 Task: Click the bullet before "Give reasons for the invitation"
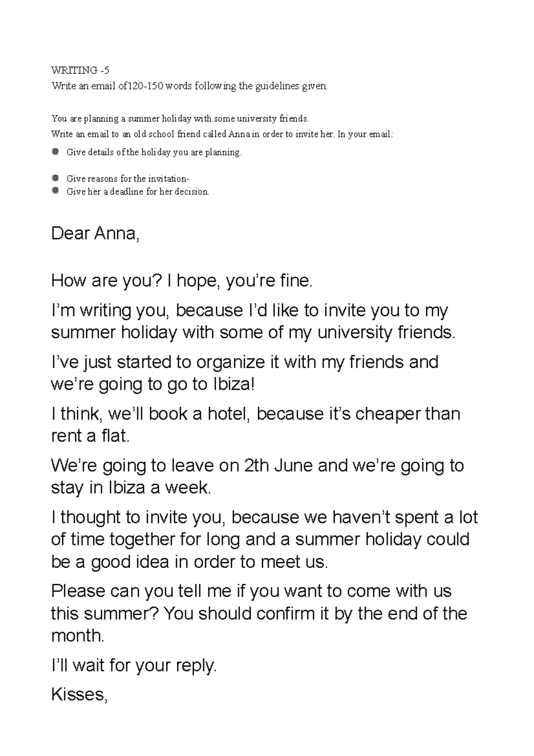coord(55,178)
